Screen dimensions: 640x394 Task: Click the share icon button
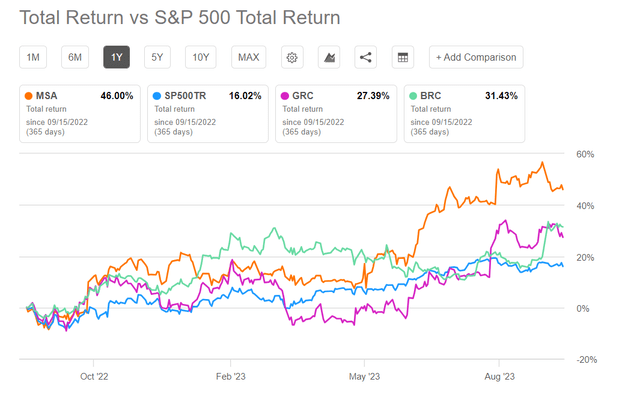click(x=365, y=57)
